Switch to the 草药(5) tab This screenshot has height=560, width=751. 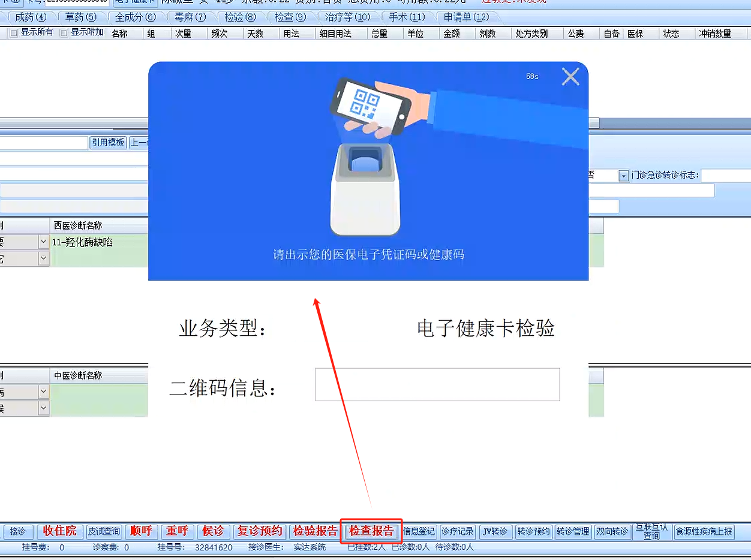click(81, 17)
